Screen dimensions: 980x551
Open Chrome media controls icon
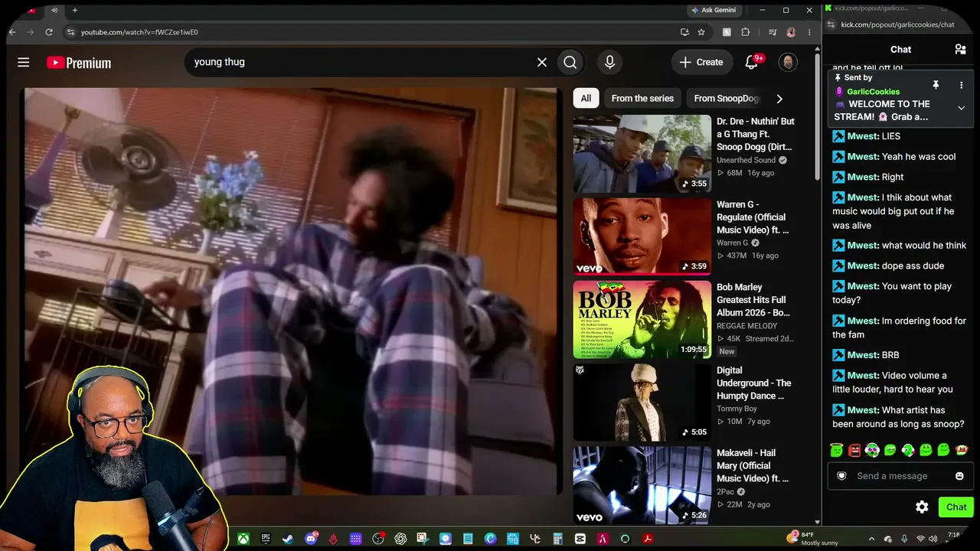(772, 32)
